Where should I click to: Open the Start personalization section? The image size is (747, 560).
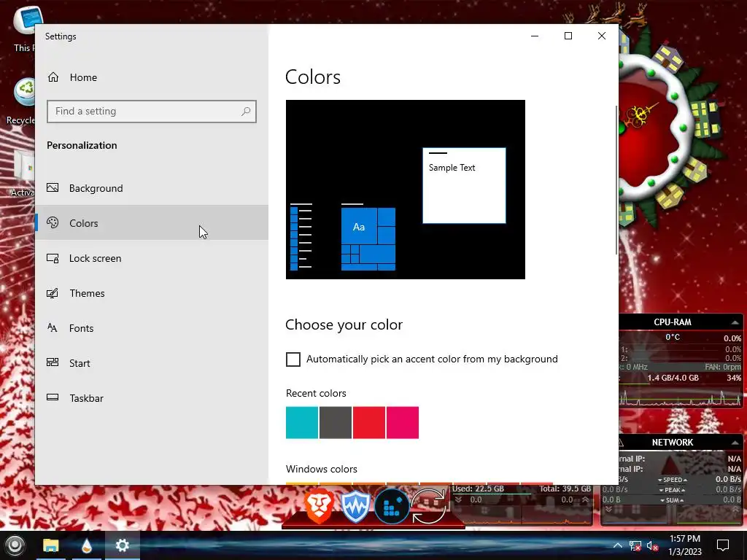[152, 363]
